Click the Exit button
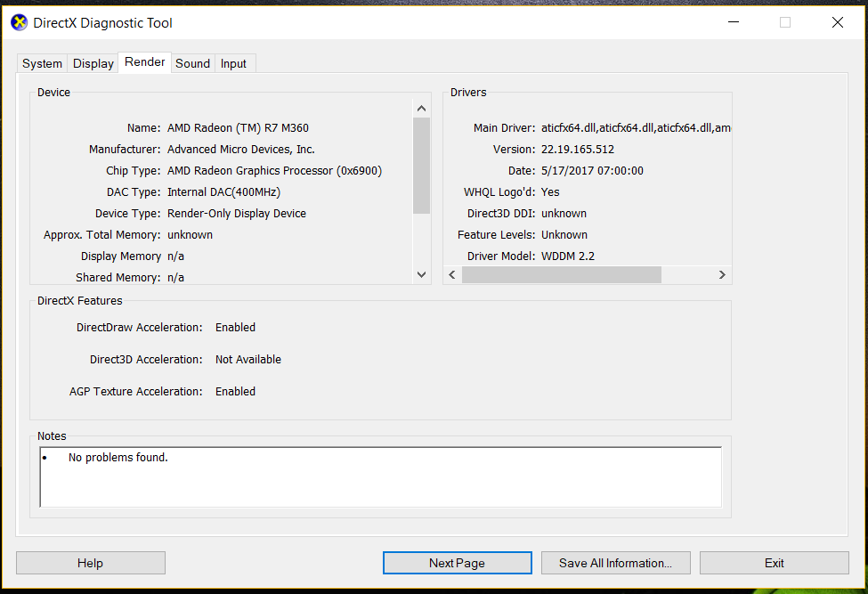The image size is (868, 594). click(774, 563)
